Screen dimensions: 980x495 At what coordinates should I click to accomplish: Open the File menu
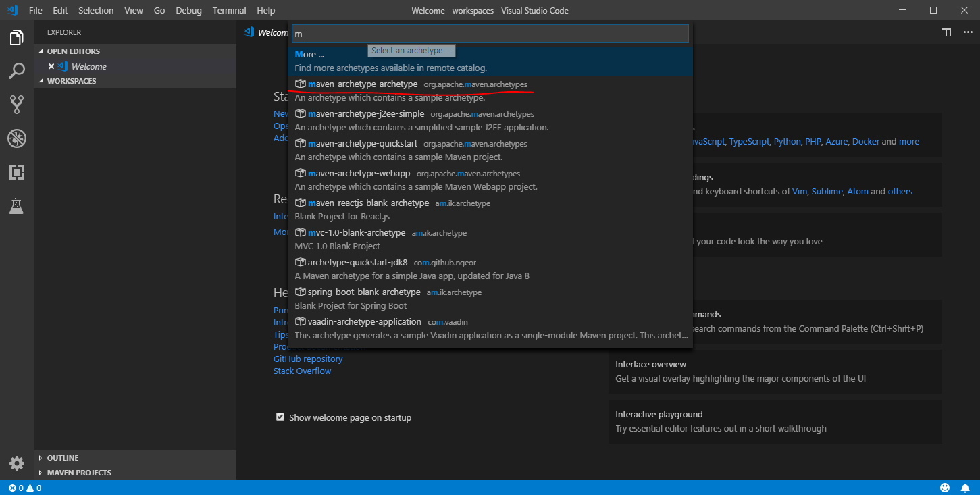pyautogui.click(x=36, y=10)
